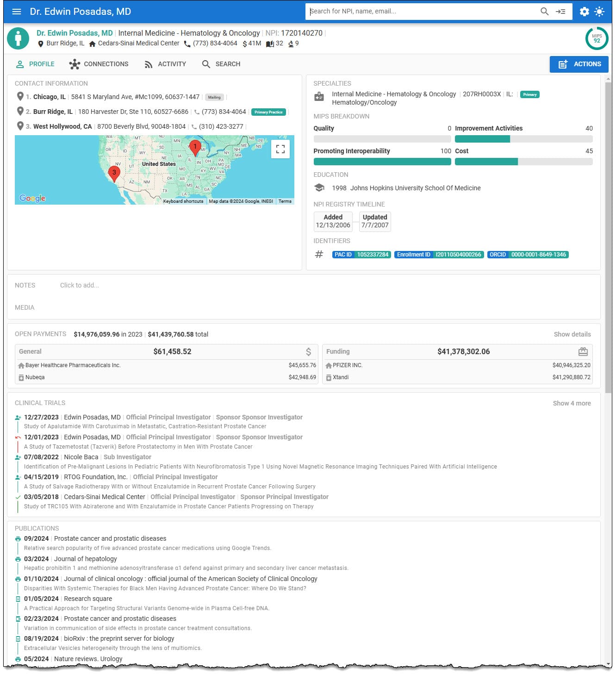Open the Apalutamide With Carotuximab study
This screenshot has width=616, height=675.
145,426
